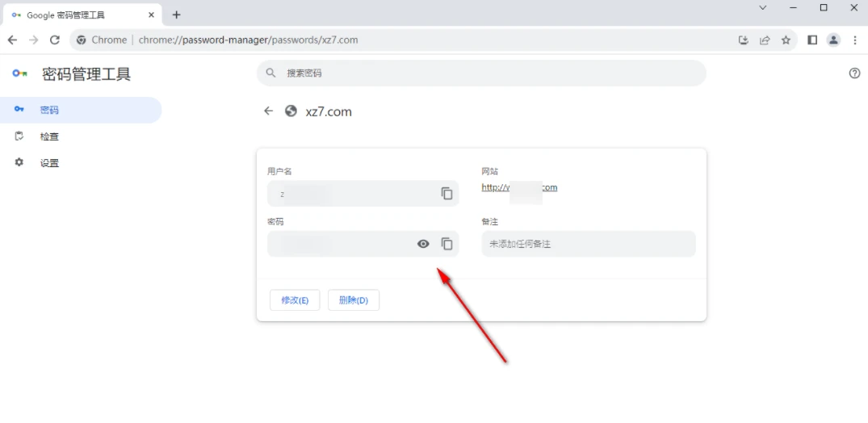Click the search magnifier icon

pyautogui.click(x=270, y=73)
